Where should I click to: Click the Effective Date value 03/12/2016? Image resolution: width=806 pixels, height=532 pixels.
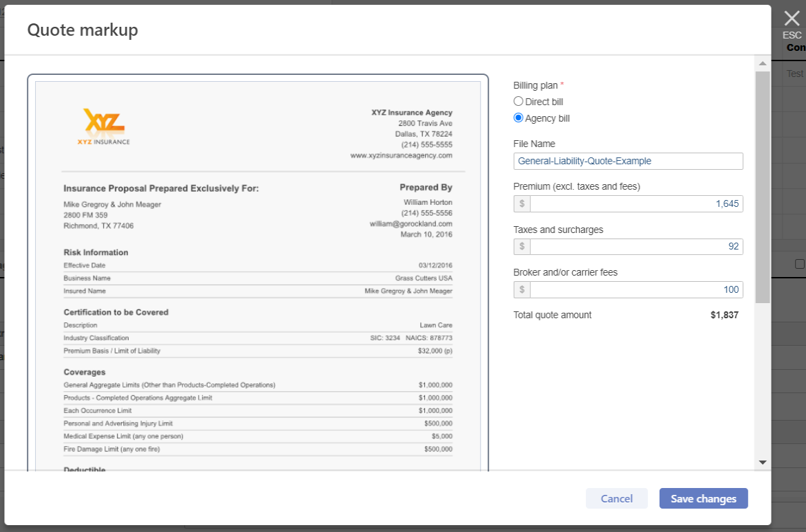(x=435, y=265)
